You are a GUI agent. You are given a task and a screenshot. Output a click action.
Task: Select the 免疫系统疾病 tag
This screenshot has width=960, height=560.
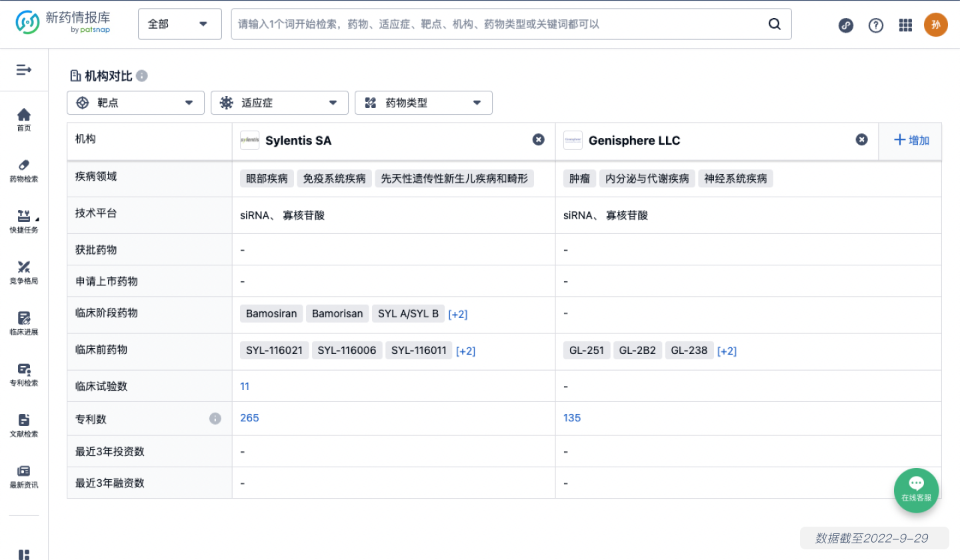pyautogui.click(x=335, y=179)
